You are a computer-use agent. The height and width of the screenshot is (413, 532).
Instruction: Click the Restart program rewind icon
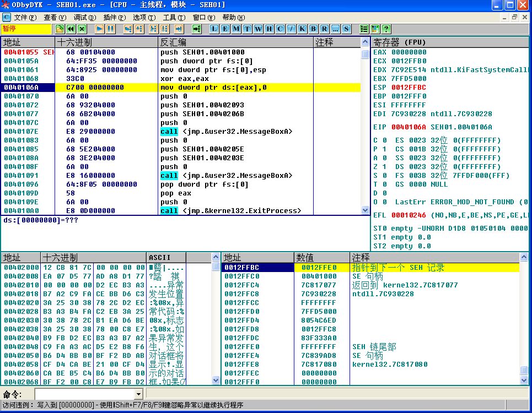point(71,29)
